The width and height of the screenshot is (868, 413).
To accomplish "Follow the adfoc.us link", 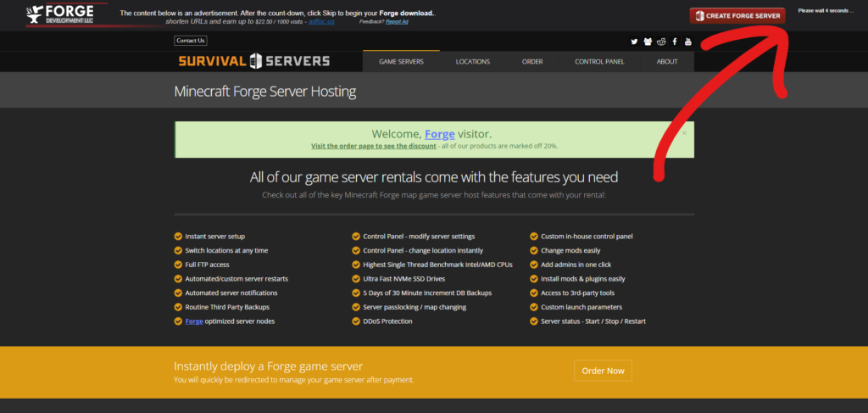I will point(321,21).
